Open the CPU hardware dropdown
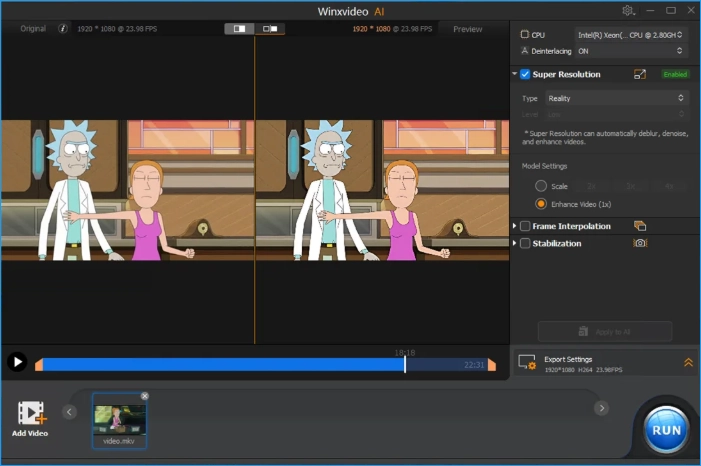Image resolution: width=701 pixels, height=466 pixels. coord(630,35)
